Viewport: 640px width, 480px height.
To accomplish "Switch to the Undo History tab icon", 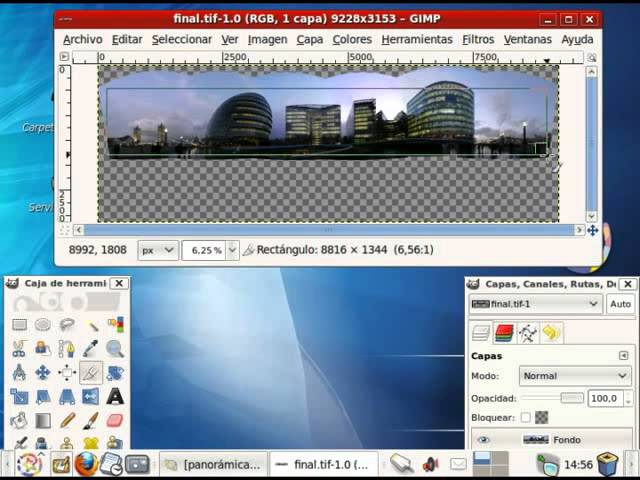I will (551, 333).
